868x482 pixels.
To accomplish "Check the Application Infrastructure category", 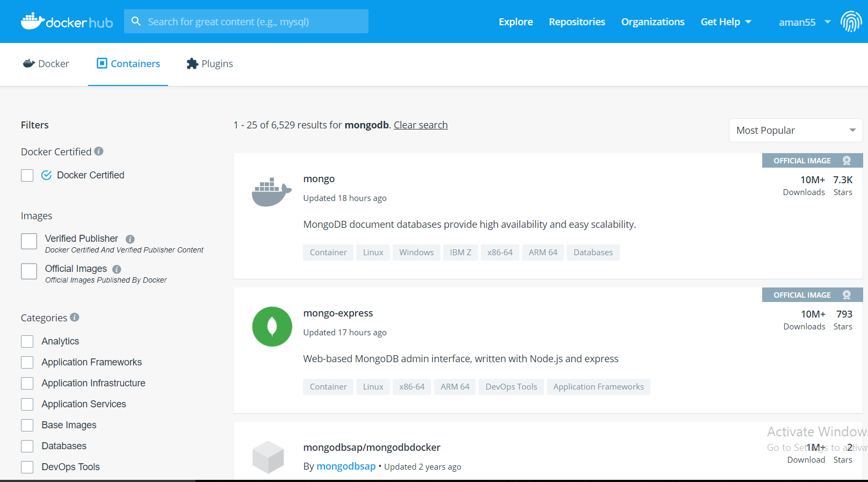I will coord(27,384).
